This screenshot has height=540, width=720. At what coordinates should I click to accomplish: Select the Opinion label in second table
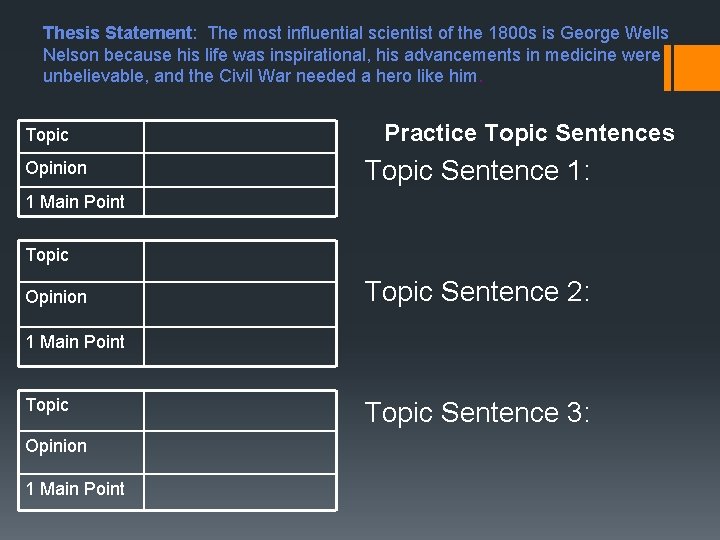tap(56, 297)
